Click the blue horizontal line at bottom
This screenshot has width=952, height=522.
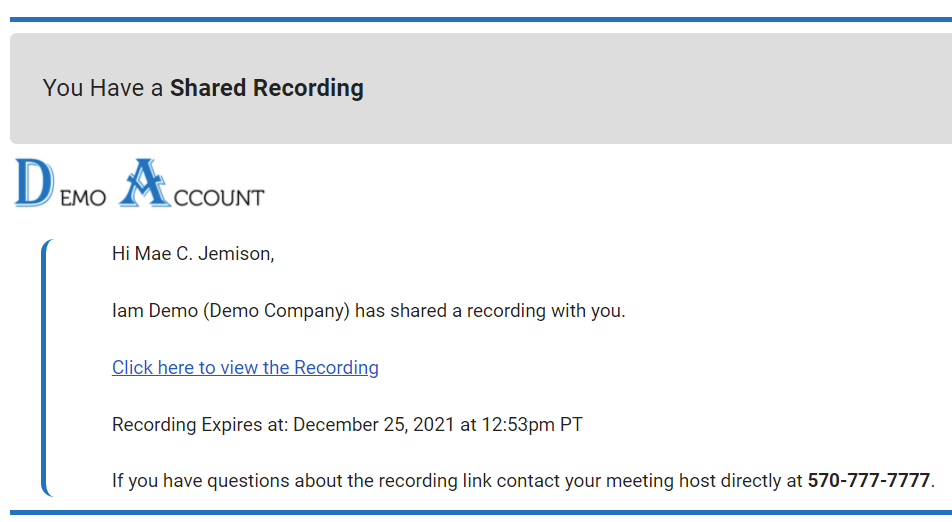click(476, 513)
